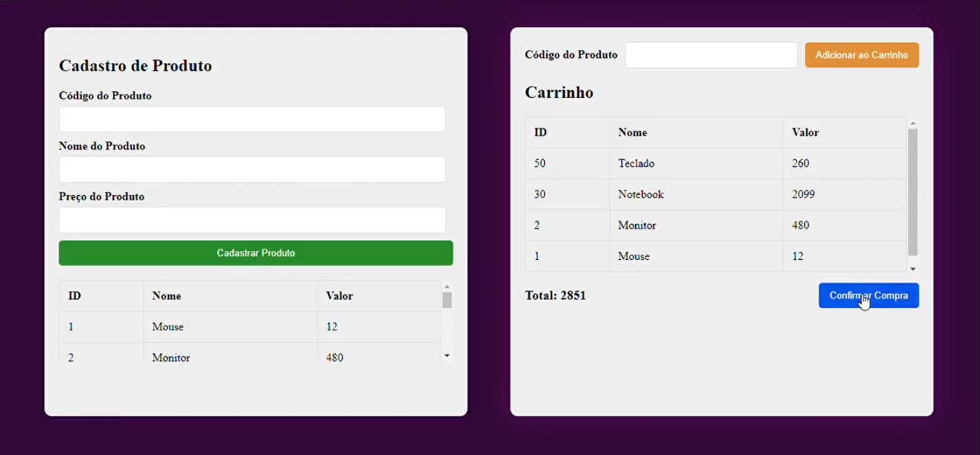
Task: Click the Preço do Produto input field
Action: [252, 219]
